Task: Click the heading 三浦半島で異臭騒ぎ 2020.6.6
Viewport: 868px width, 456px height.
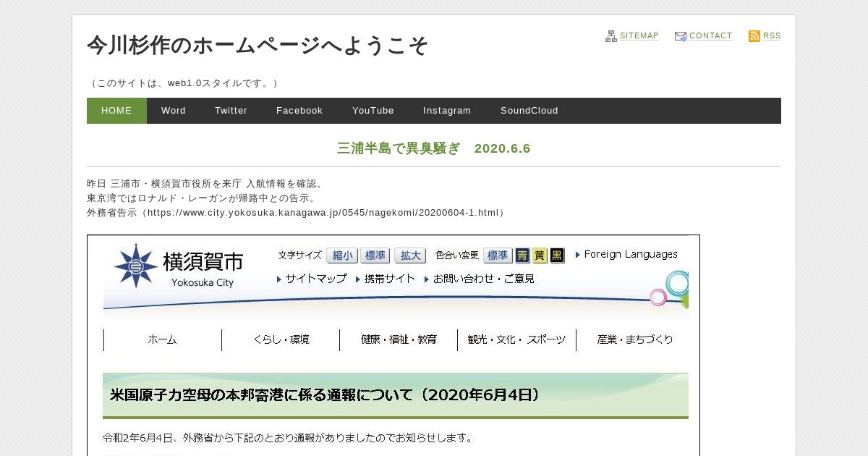Action: (434, 148)
